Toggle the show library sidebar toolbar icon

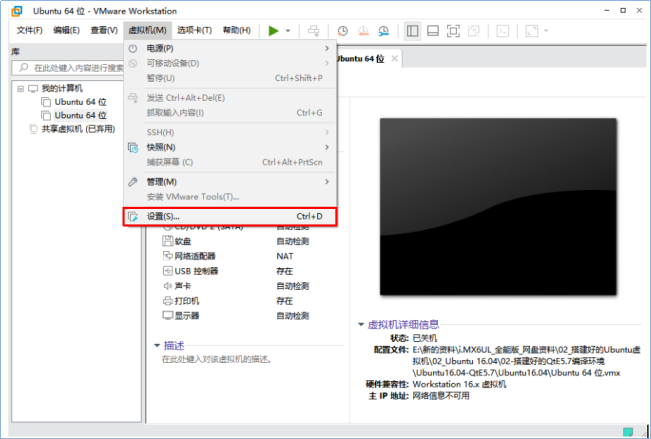point(412,31)
